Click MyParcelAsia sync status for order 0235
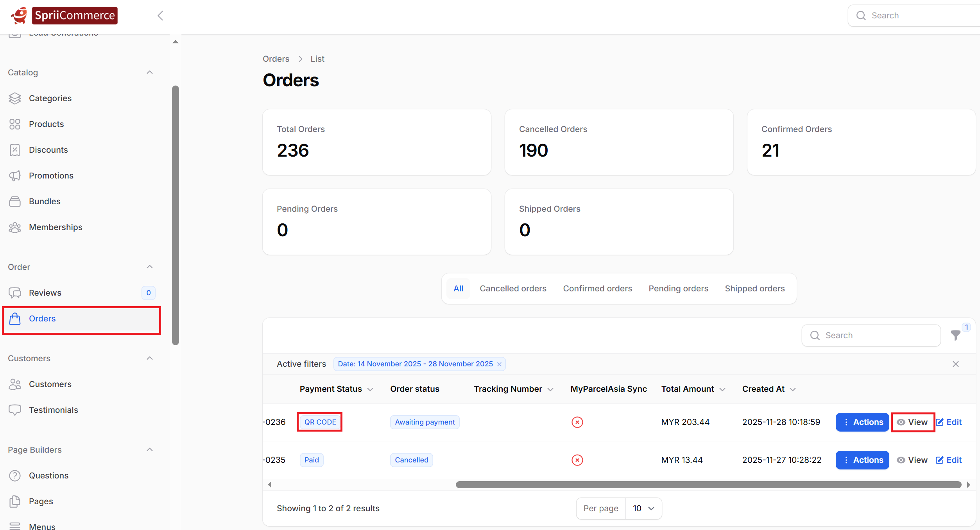 tap(577, 460)
